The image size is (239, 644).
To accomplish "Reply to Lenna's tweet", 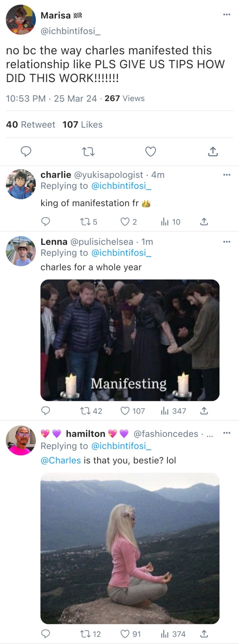I will click(x=45, y=411).
